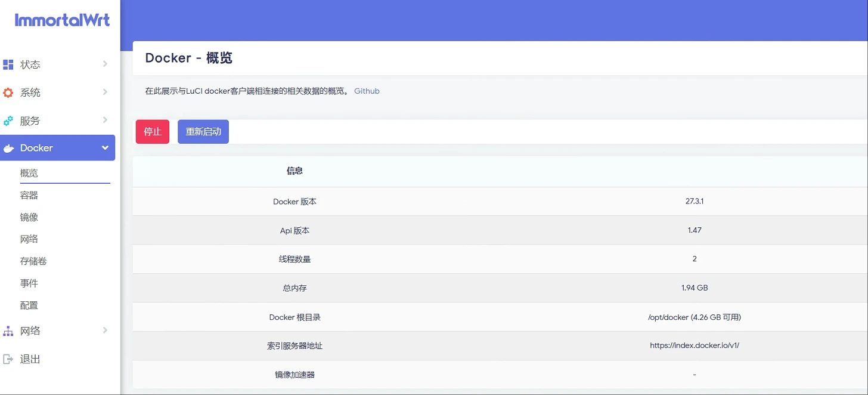The image size is (868, 395).
Task: Click the ImmortalWrt logo
Action: (62, 20)
